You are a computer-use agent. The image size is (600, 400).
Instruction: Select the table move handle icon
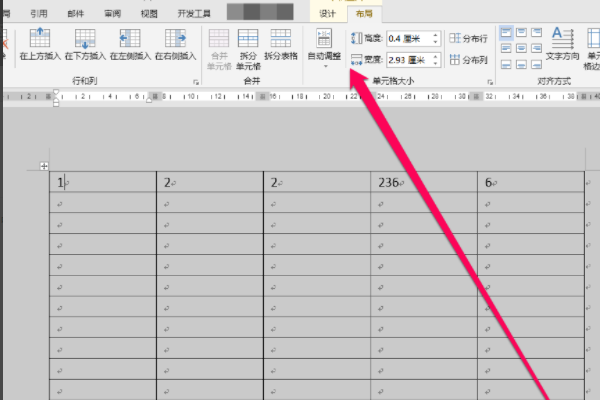44,166
